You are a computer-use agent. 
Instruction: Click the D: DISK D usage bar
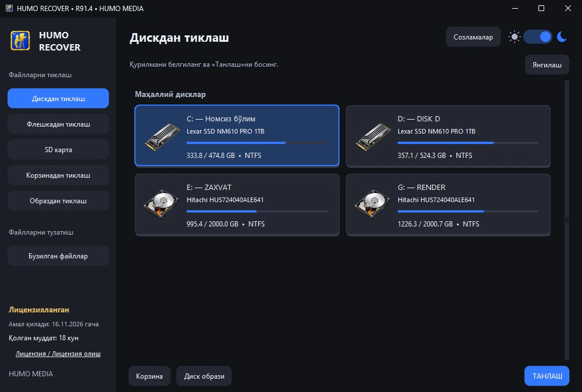[468, 143]
